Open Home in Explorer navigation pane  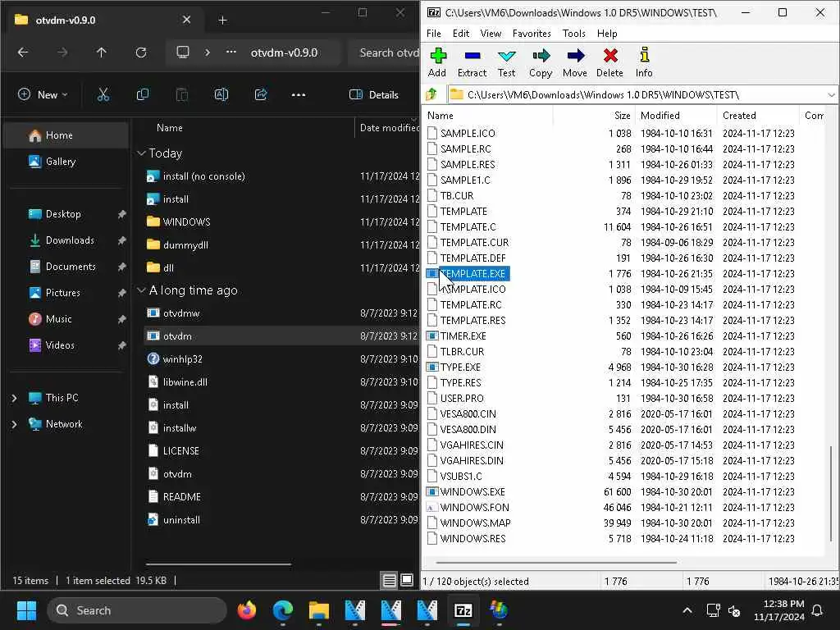(66, 135)
